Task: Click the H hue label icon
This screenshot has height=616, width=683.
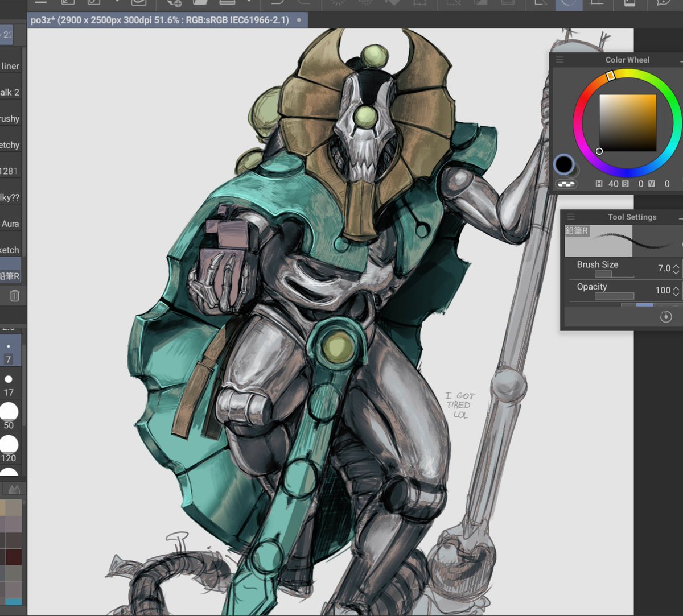Action: coord(599,184)
